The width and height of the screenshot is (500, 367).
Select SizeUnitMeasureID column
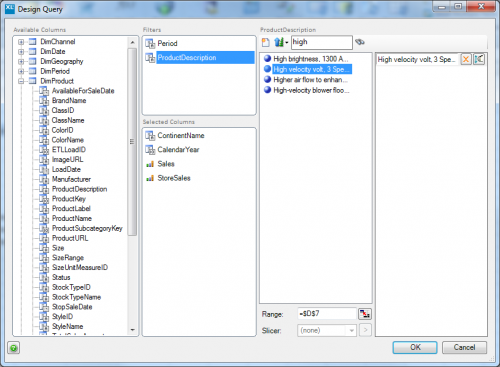point(80,268)
